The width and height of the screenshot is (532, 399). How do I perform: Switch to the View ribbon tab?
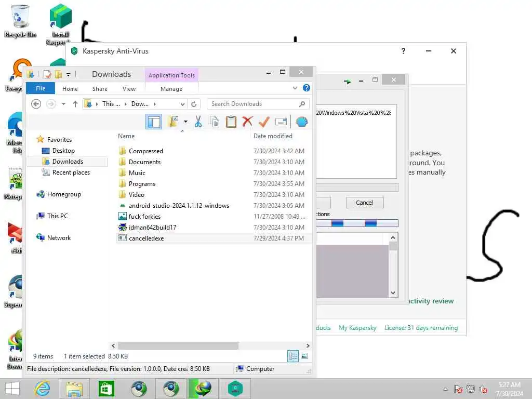point(129,88)
